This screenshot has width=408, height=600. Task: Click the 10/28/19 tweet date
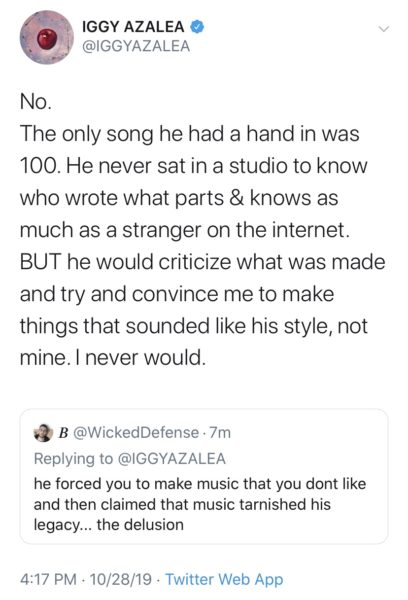(x=120, y=579)
